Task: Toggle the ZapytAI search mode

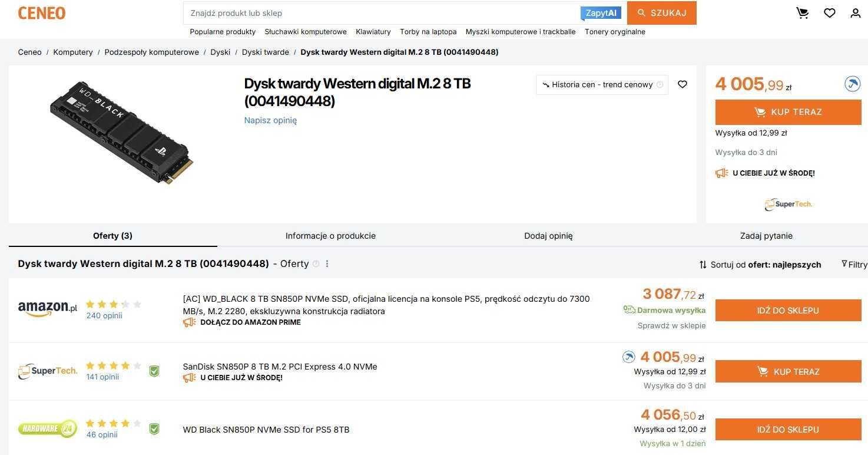Action: (601, 13)
